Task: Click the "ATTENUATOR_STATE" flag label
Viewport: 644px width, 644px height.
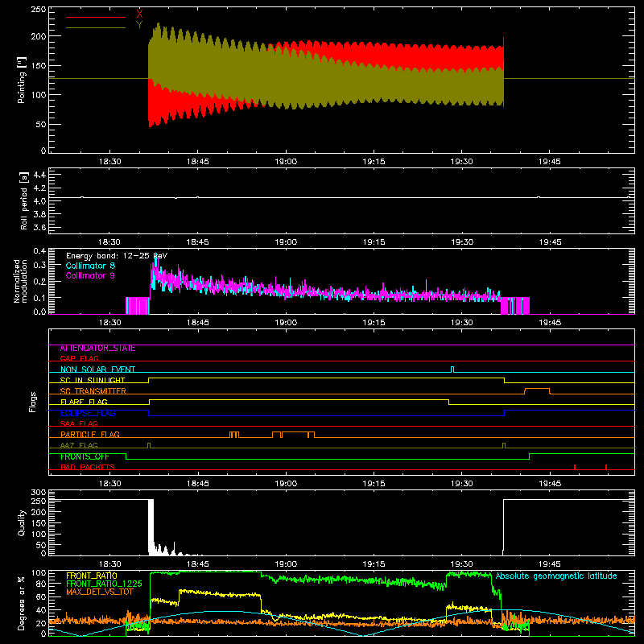Action: tap(97, 349)
